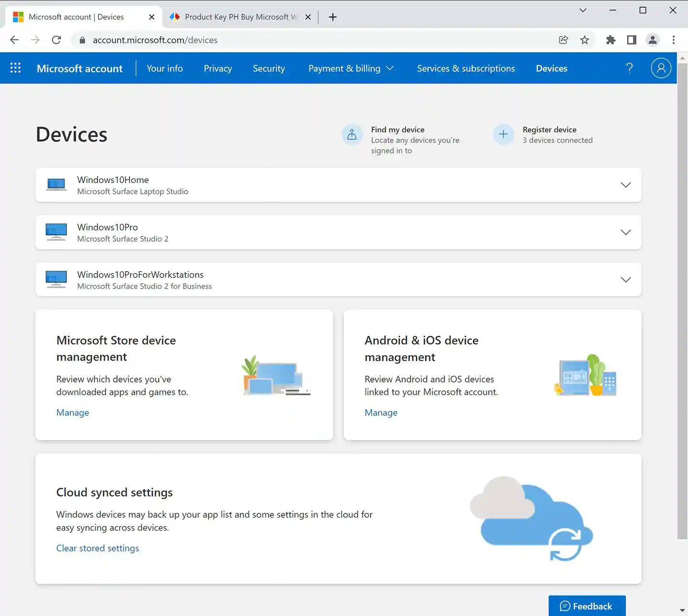Click Manage under Microsoft Store device management

tap(73, 413)
